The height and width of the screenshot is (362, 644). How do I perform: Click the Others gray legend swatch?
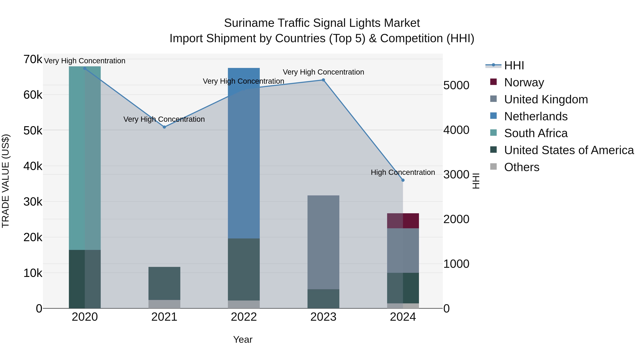pos(494,166)
